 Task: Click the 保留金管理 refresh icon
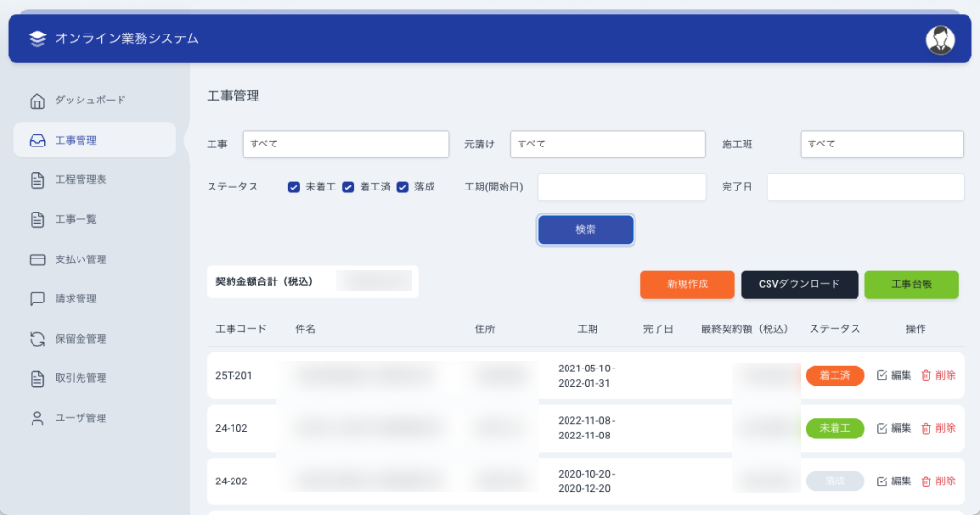(x=37, y=339)
